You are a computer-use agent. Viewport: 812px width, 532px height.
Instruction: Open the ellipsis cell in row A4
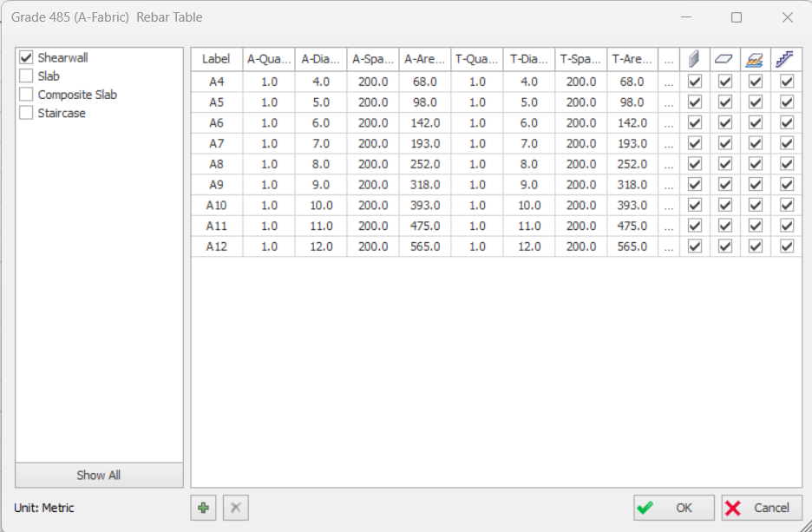coord(668,82)
